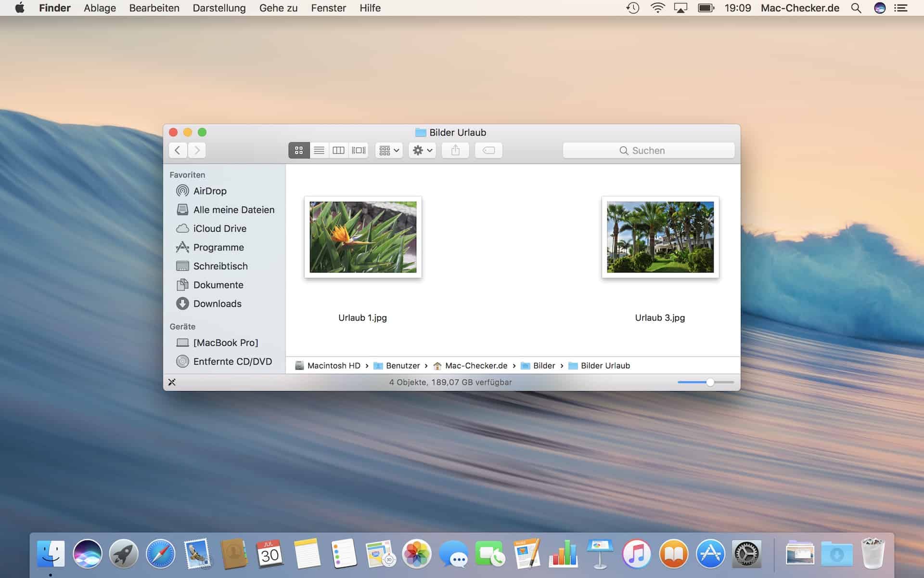This screenshot has width=924, height=578.
Task: Open the arrange items dropdown
Action: [x=389, y=150]
